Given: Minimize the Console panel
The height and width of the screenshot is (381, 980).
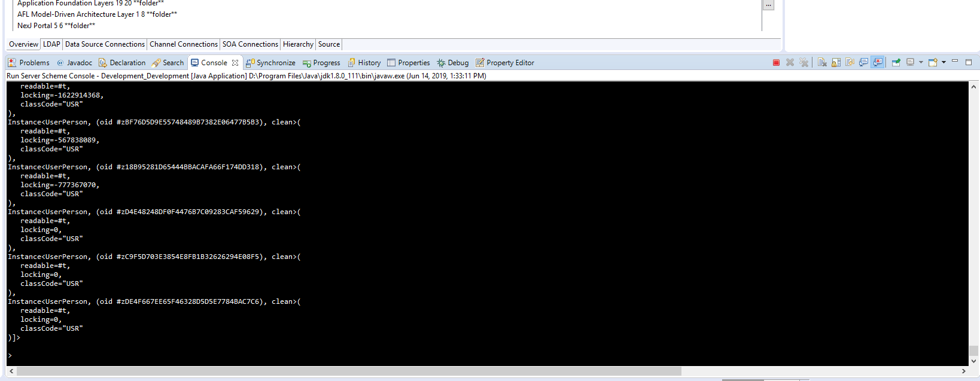Looking at the screenshot, I should click(955, 62).
